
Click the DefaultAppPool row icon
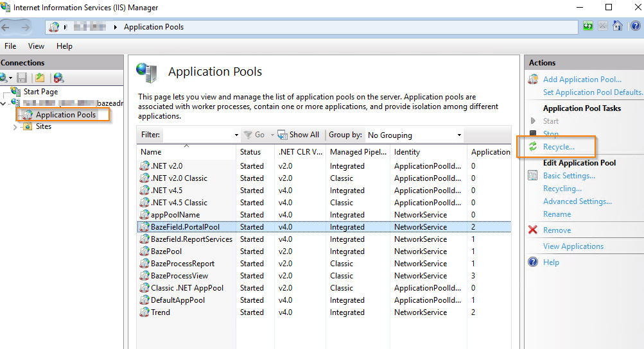coord(144,300)
